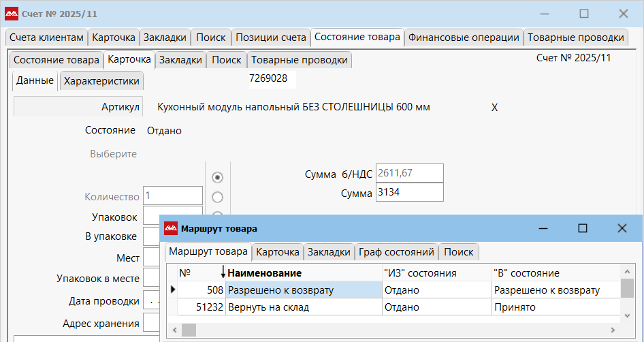
Task: Open Финансовые операции tab
Action: click(x=464, y=37)
